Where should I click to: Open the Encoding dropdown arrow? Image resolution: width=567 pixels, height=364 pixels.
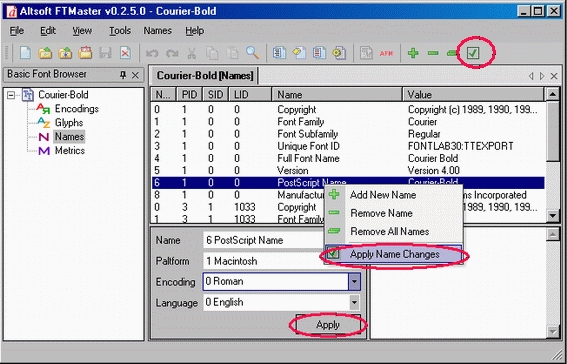pyautogui.click(x=354, y=282)
